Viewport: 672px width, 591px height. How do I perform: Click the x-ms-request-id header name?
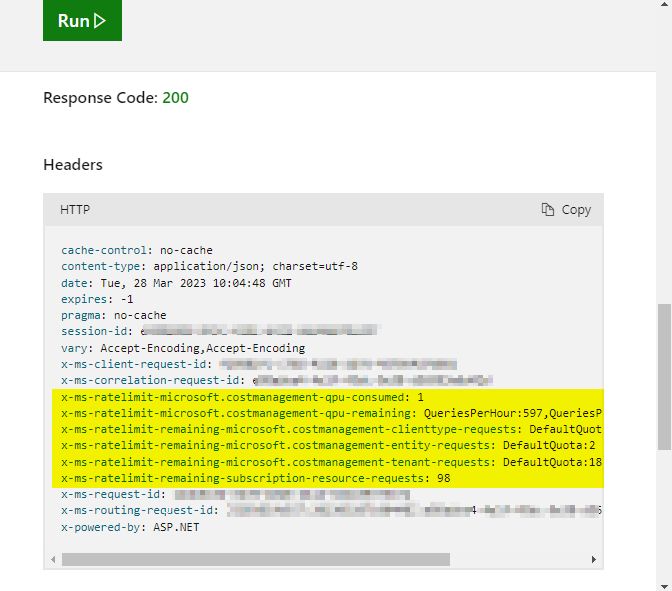pos(113,495)
